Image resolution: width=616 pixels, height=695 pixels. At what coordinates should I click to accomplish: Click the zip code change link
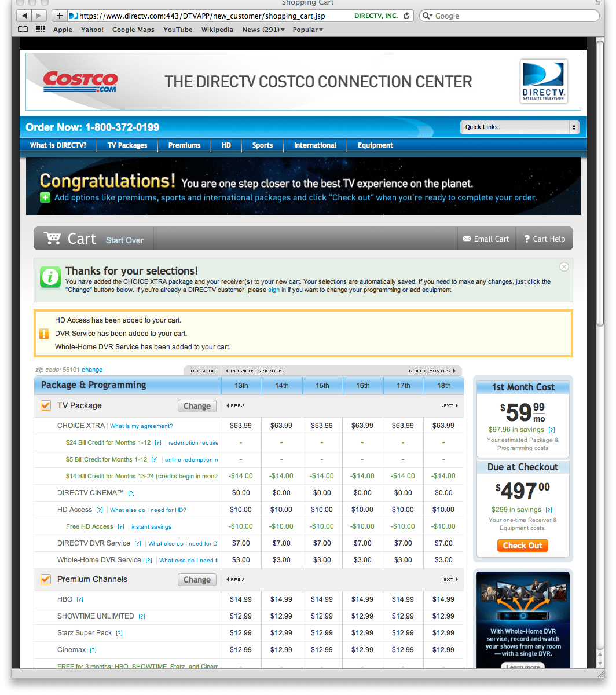coord(92,370)
